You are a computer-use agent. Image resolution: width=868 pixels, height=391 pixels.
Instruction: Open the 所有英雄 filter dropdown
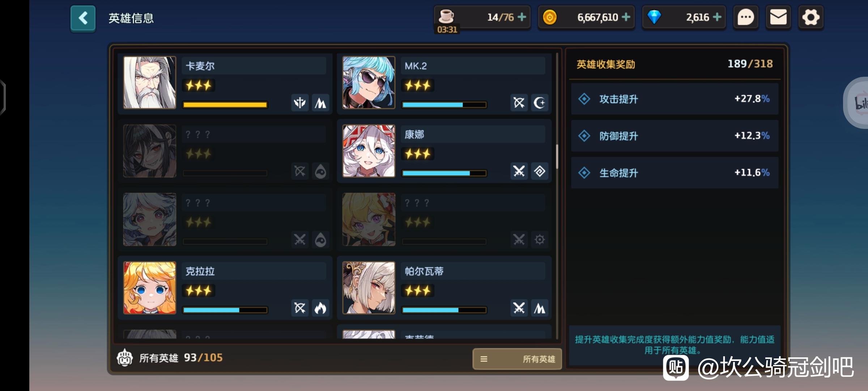pos(517,359)
